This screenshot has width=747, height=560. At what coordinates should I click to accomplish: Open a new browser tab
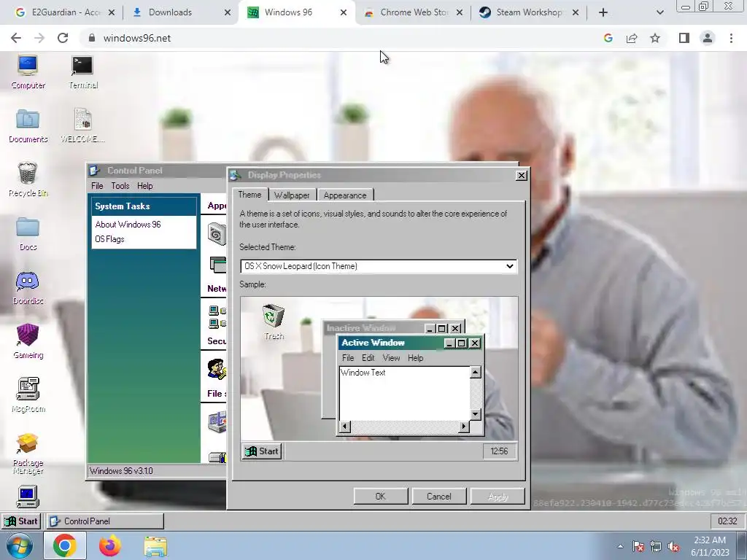click(x=603, y=12)
